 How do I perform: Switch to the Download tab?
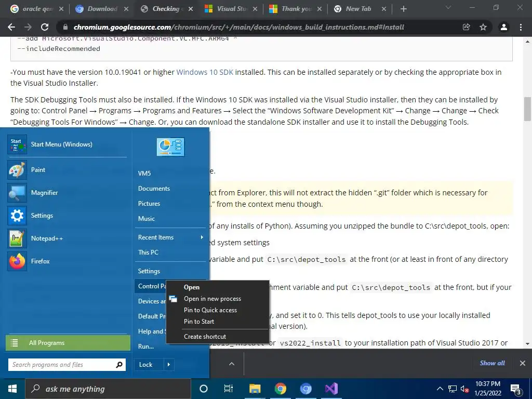[102, 9]
